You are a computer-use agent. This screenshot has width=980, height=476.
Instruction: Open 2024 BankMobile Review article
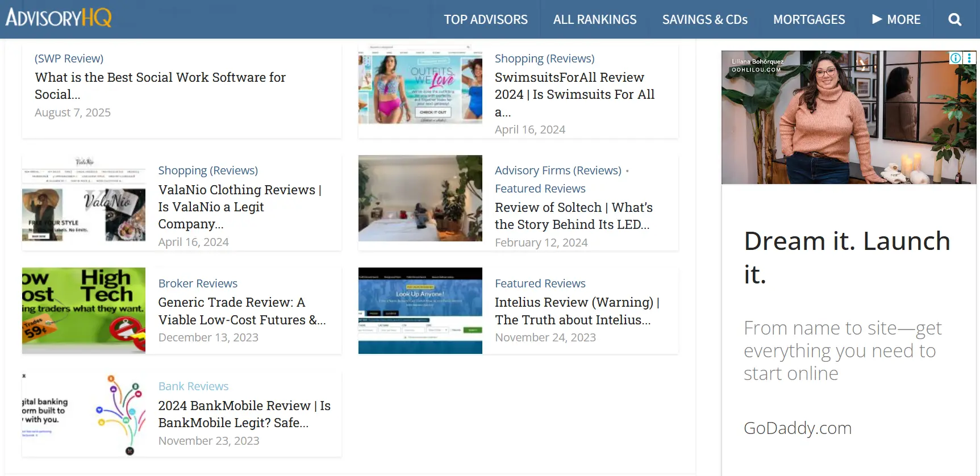244,414
